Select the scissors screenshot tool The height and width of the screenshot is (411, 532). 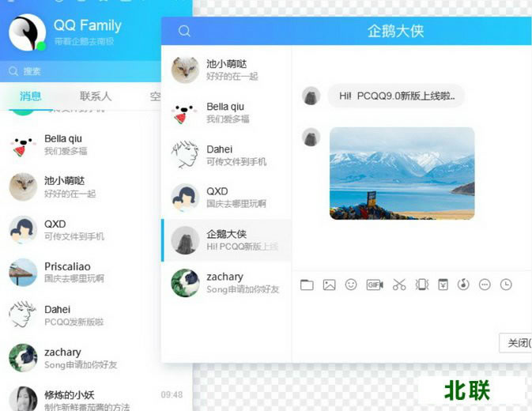(x=399, y=285)
